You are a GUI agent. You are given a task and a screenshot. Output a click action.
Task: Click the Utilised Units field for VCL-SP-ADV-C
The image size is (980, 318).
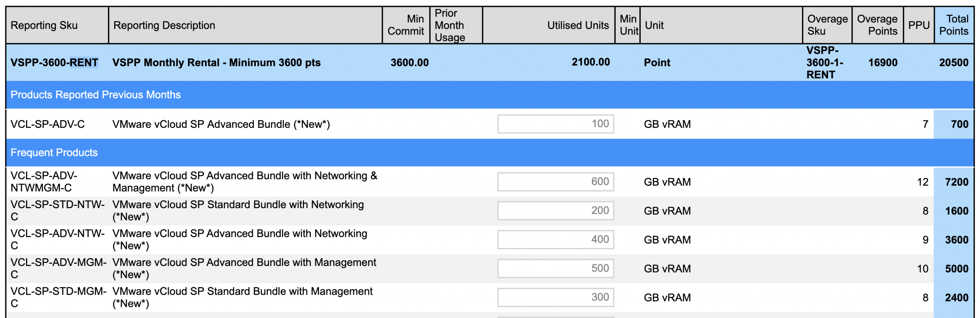click(555, 124)
